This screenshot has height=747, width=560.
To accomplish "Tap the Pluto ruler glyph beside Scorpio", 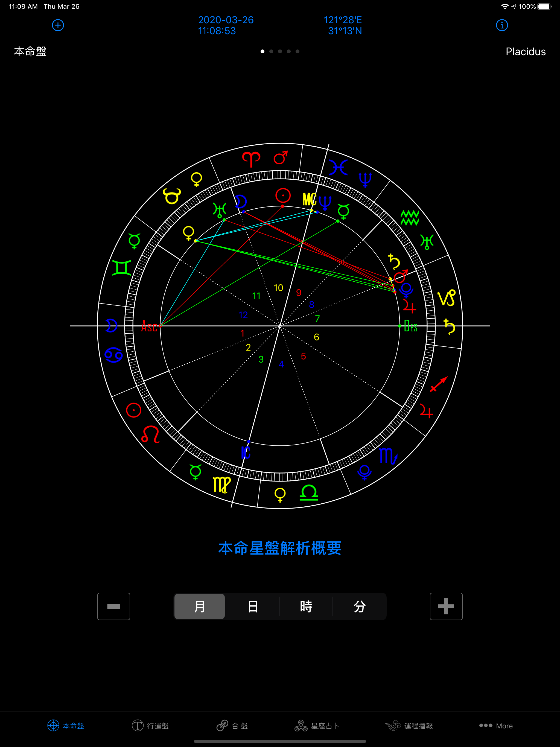I will tap(364, 472).
